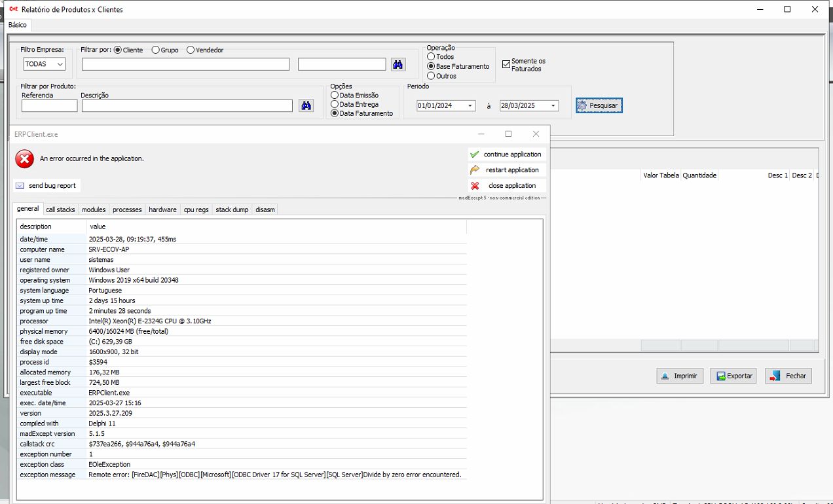
Task: Click the send bug report envelope icon
Action: click(x=20, y=186)
